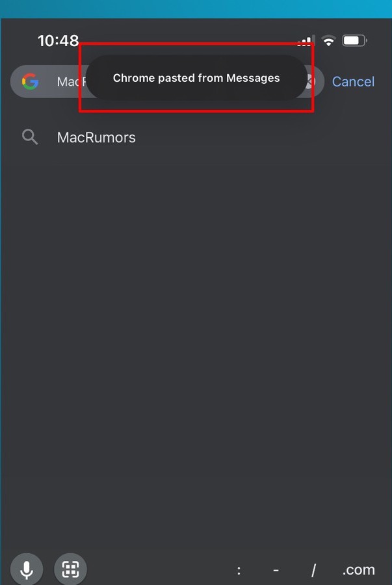The image size is (392, 585).
Task: Click the word Chrome in the paste notification
Action: [133, 78]
